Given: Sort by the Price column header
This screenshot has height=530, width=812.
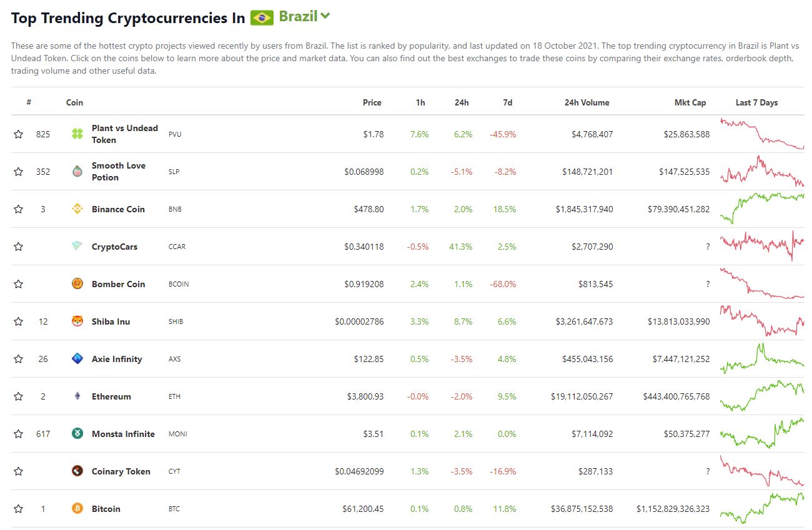Looking at the screenshot, I should [372, 102].
